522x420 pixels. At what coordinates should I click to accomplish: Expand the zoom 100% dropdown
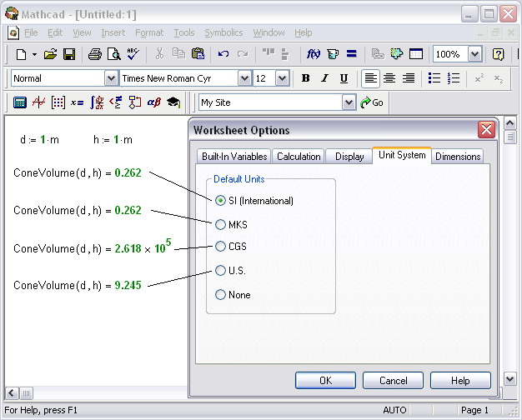coord(475,54)
